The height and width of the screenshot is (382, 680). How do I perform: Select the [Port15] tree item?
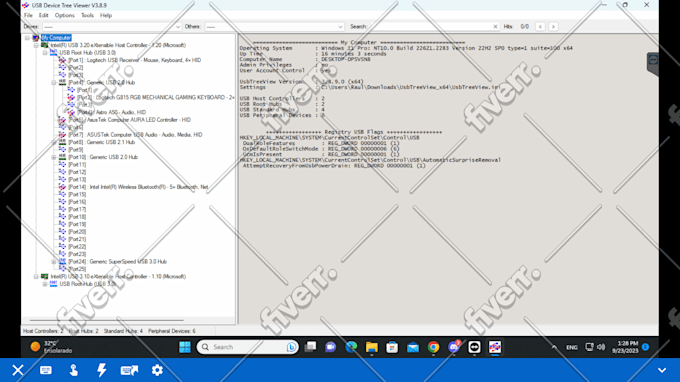pos(77,195)
